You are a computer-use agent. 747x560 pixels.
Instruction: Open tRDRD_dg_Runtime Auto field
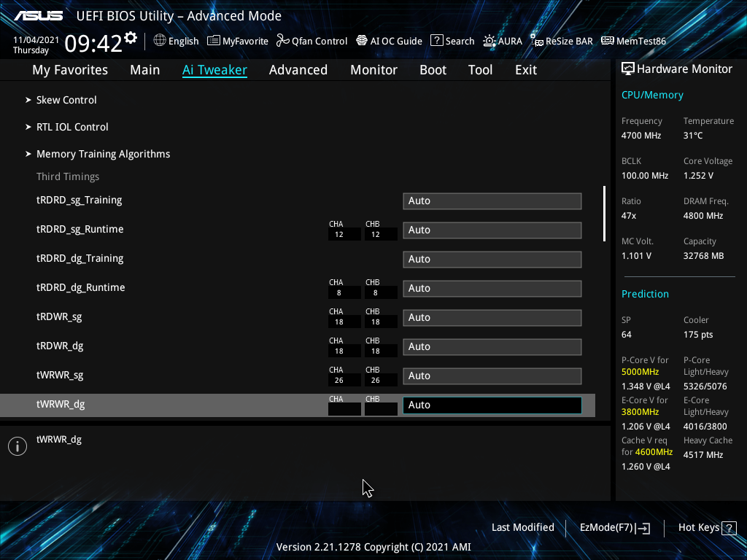[x=492, y=288]
